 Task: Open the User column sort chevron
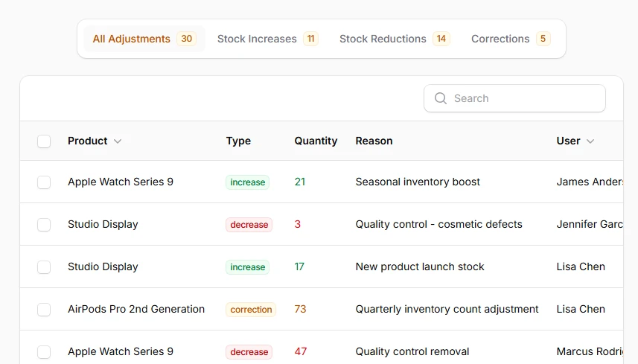click(x=590, y=141)
